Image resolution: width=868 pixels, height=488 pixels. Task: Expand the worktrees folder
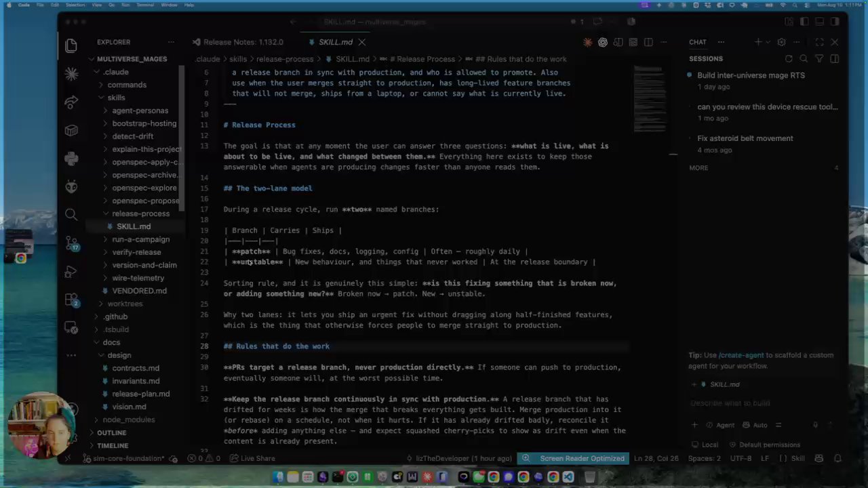coord(125,304)
